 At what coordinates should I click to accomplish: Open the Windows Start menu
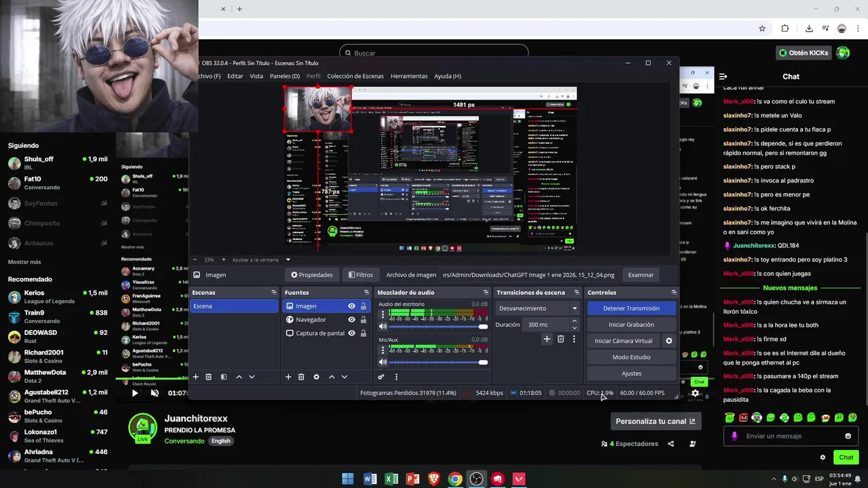coord(348,479)
